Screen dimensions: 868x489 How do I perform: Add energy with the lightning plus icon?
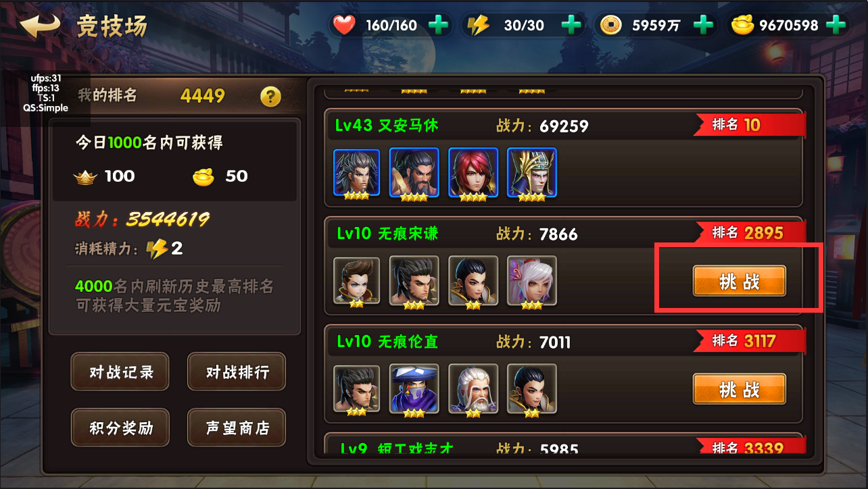(x=571, y=26)
